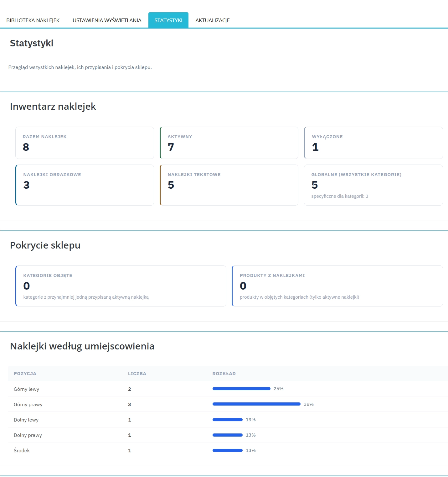448x477 pixels.
Task: Select the PRODUKTY Z NAKLEJKAMI card
Action: (337, 286)
